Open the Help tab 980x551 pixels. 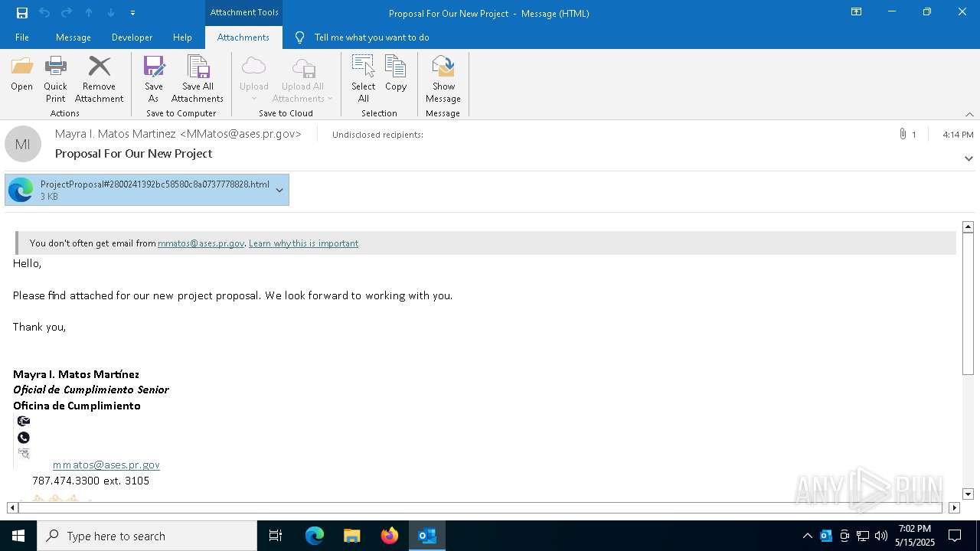[182, 37]
